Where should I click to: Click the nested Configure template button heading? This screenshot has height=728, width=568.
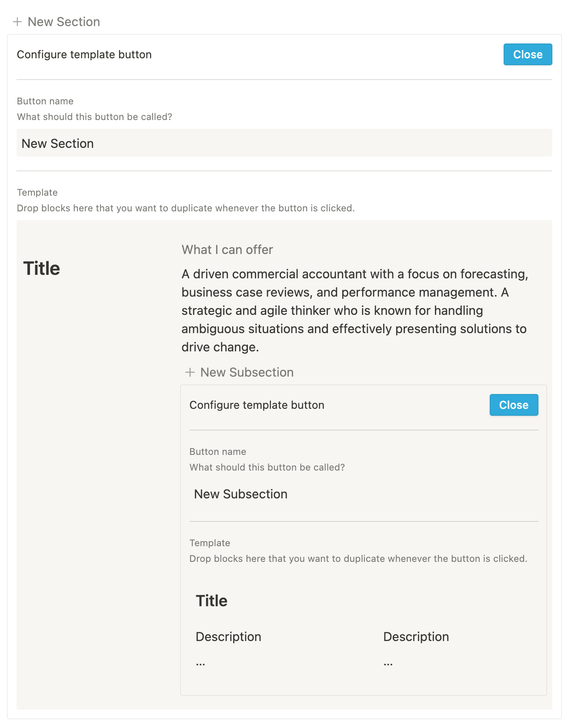coord(257,405)
